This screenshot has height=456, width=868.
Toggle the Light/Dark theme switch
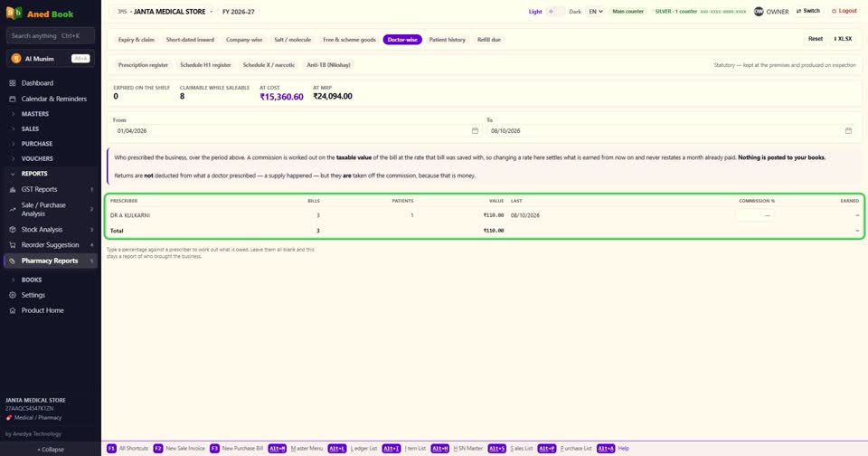point(555,12)
